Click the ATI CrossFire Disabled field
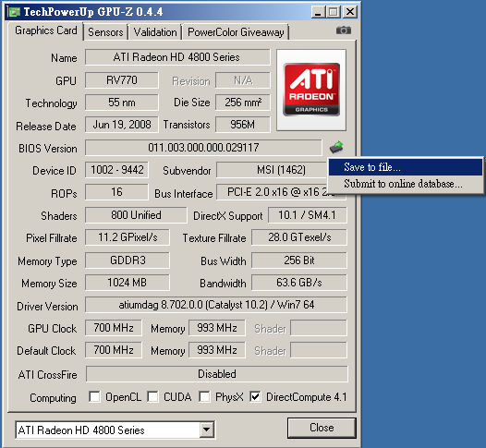Screen dimensions: 486x448 pyautogui.click(x=216, y=374)
